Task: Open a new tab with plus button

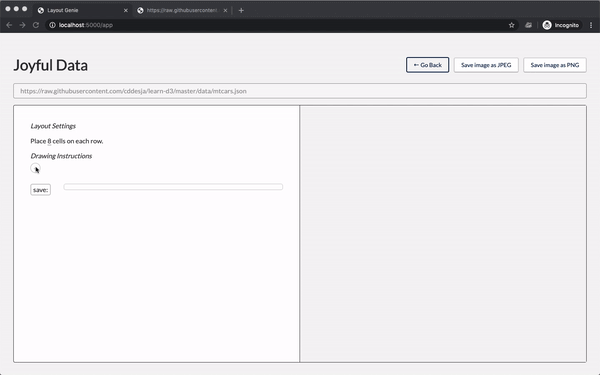Action: pyautogui.click(x=241, y=10)
